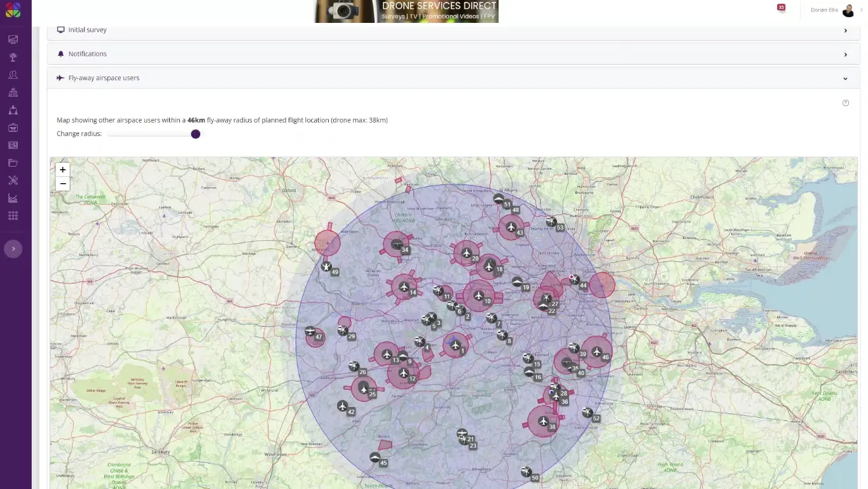Zoom in on the map with the plus button
This screenshot has width=868, height=489.
(62, 169)
